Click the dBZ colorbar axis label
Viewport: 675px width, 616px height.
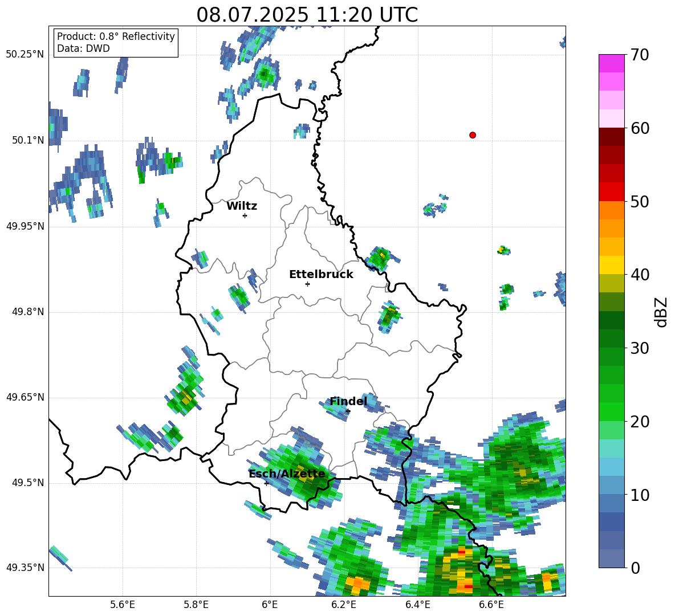661,312
